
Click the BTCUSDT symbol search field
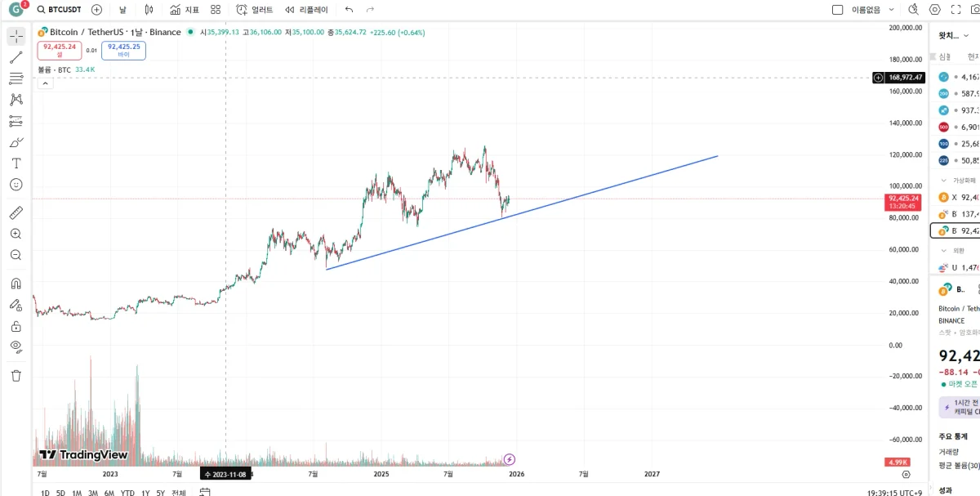tap(64, 10)
